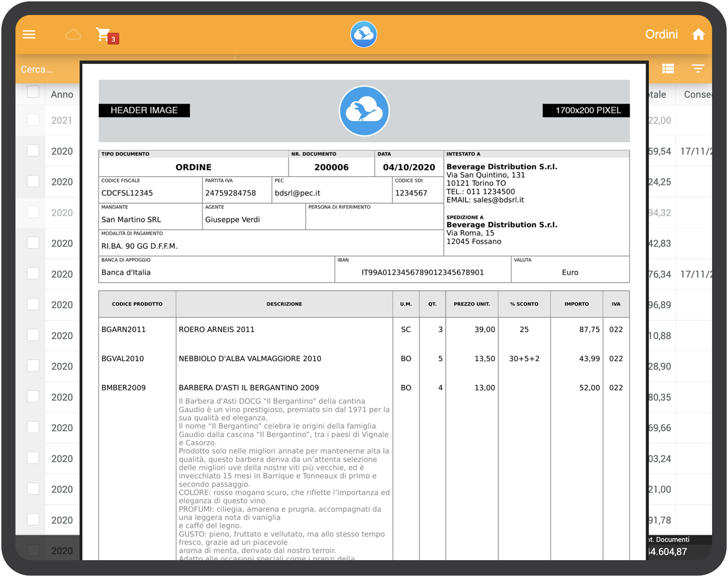The image size is (728, 577).
Task: Click NEBBIOLO D'ALBA VALMAGGIORE 2010 row
Action: pyautogui.click(x=250, y=359)
